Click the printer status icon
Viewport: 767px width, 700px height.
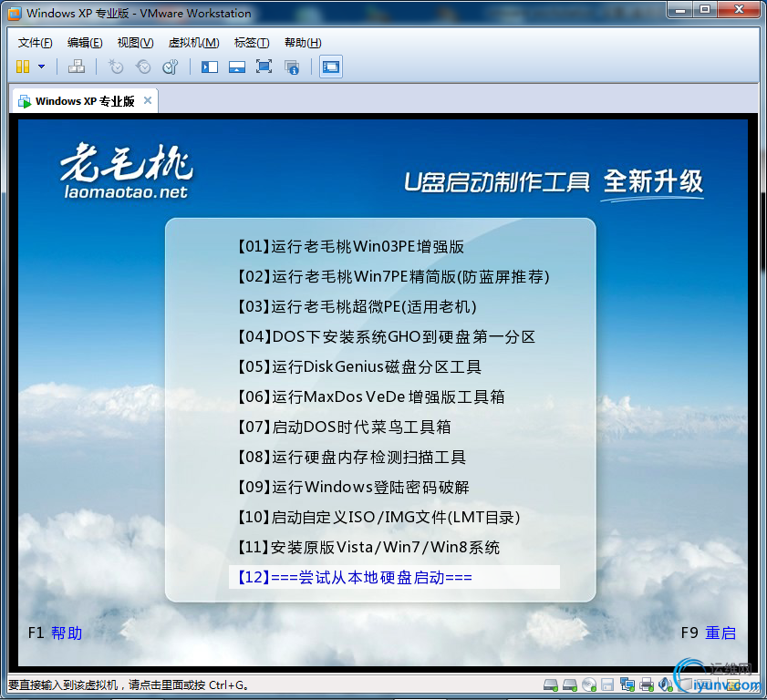pyautogui.click(x=647, y=685)
